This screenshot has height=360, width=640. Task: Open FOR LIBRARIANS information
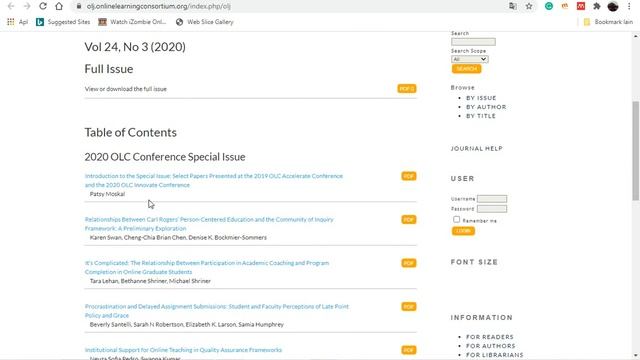point(495,355)
